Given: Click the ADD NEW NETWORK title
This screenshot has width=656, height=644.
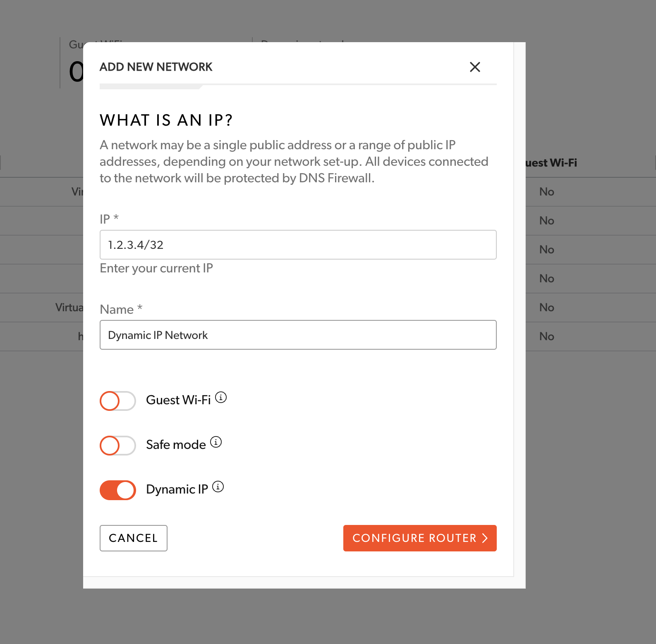Looking at the screenshot, I should pos(156,67).
